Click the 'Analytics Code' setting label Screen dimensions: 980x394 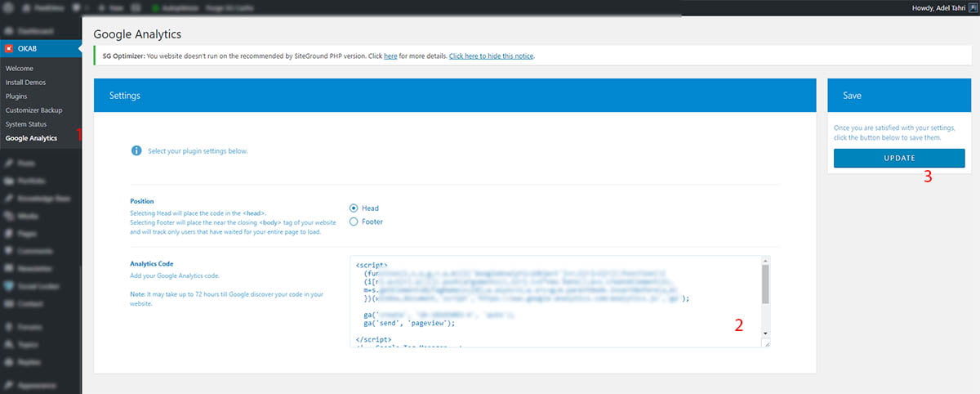point(152,264)
